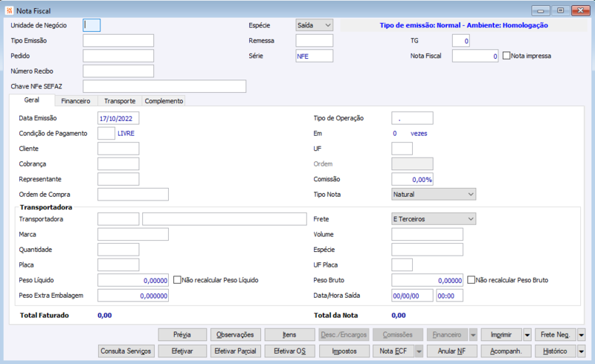
Task: Click the Acompanh. button
Action: coord(506,351)
